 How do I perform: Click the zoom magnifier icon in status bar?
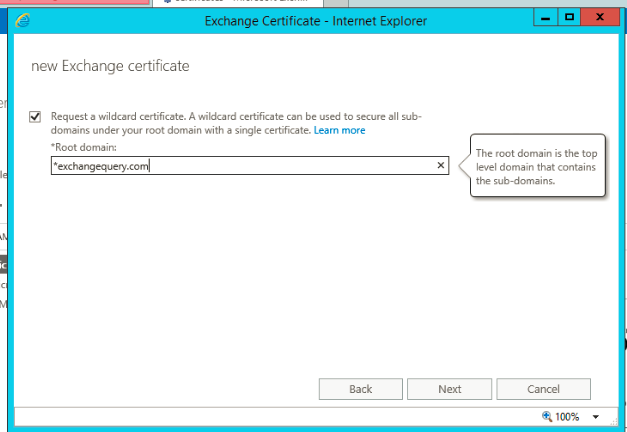(x=546, y=416)
